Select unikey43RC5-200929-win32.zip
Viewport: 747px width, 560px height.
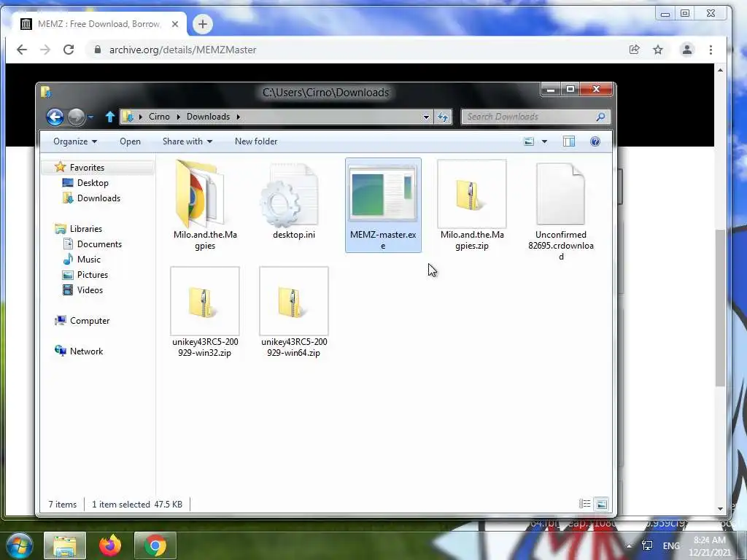(205, 312)
